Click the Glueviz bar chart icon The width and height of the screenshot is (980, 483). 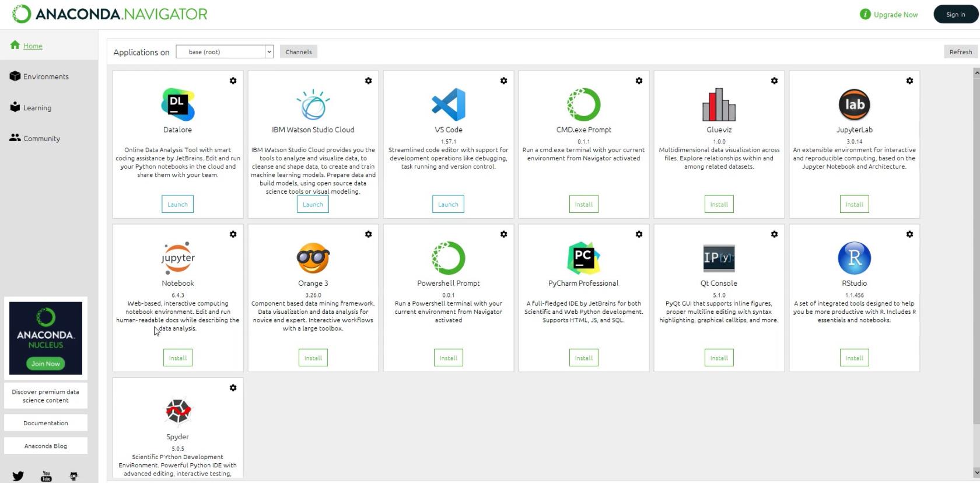coord(719,104)
